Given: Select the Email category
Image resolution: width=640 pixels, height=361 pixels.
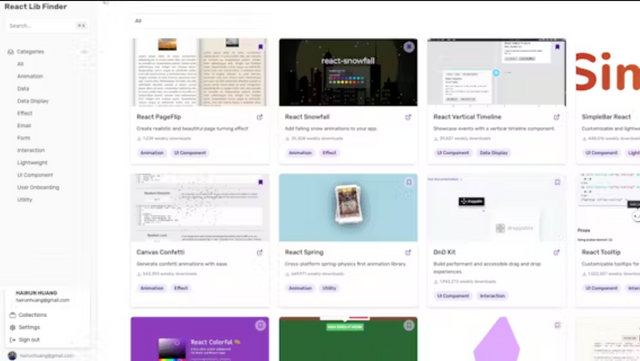Looking at the screenshot, I should pos(24,126).
